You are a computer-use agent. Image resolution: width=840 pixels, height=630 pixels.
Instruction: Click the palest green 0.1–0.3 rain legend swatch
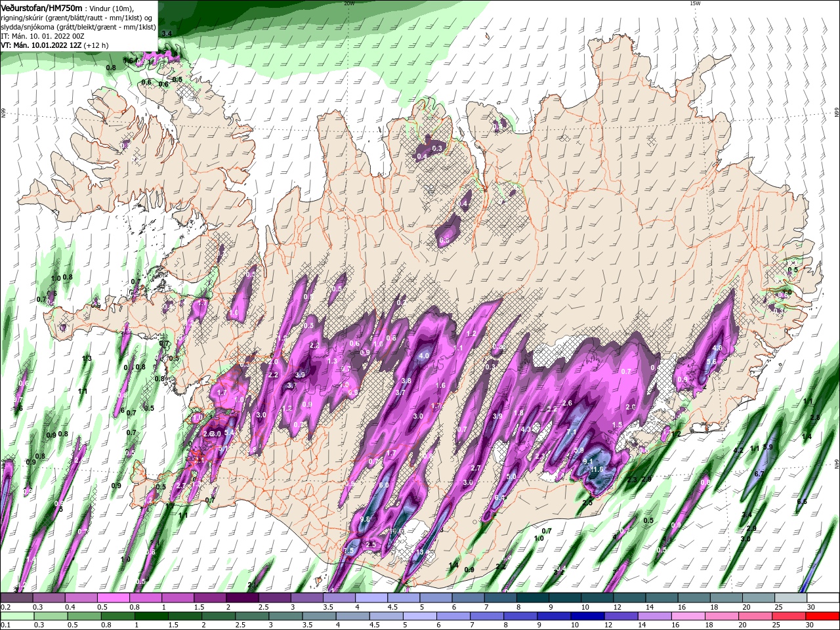click(x=16, y=616)
